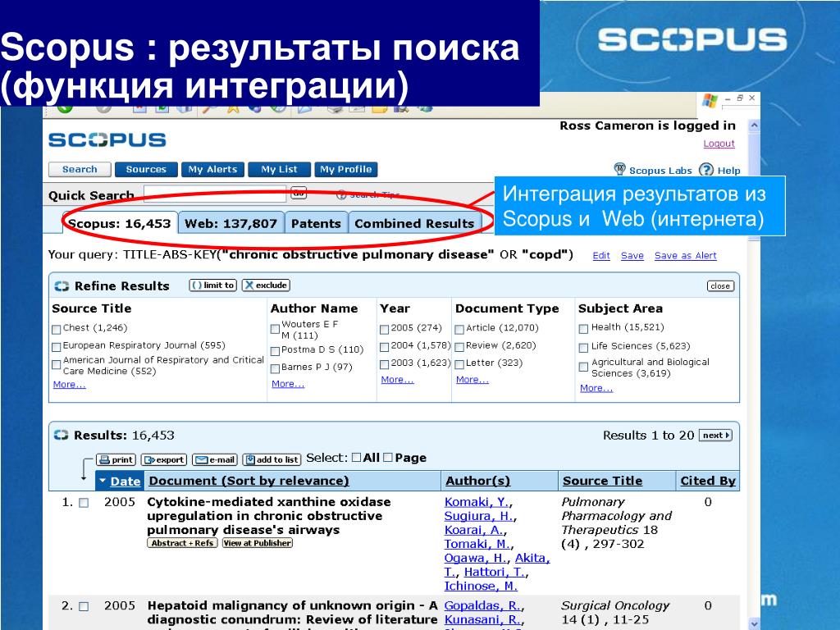The image size is (840, 630).
Task: Expand More under Source Title
Action: pyautogui.click(x=69, y=385)
